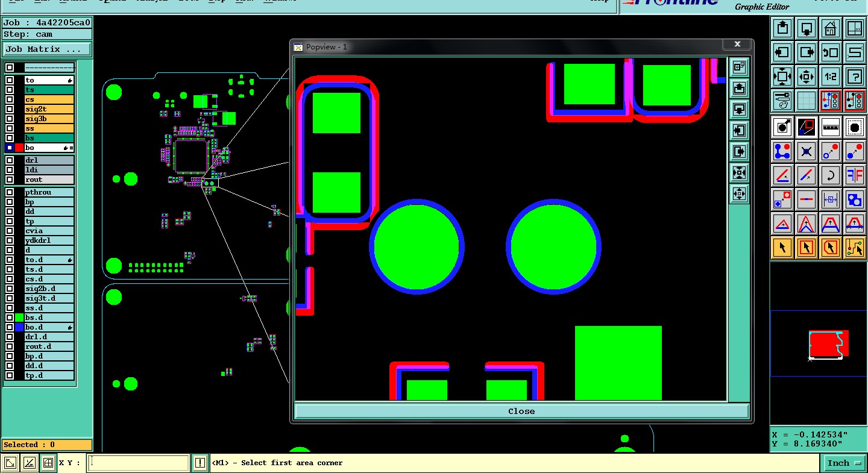Toggle the checkbox for layer drl
This screenshot has width=868, height=473.
pos(10,160)
